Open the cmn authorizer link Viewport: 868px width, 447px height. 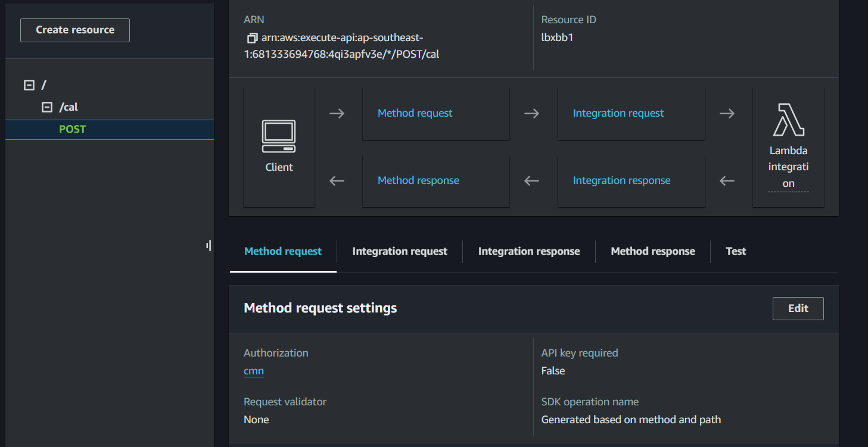(253, 370)
